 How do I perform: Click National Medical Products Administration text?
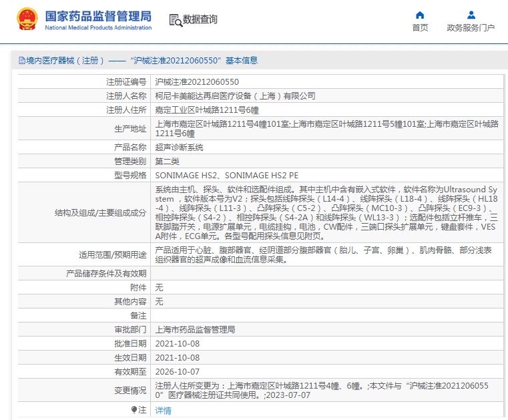(98, 28)
